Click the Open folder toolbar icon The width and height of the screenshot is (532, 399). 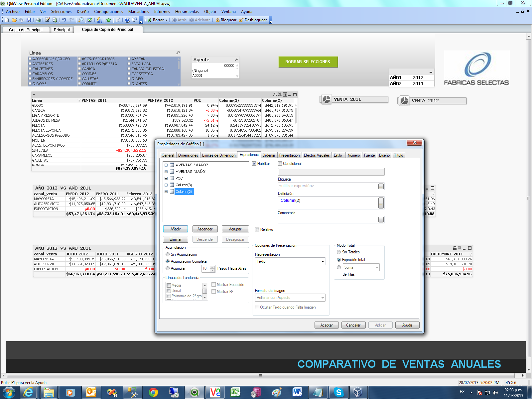[14, 20]
